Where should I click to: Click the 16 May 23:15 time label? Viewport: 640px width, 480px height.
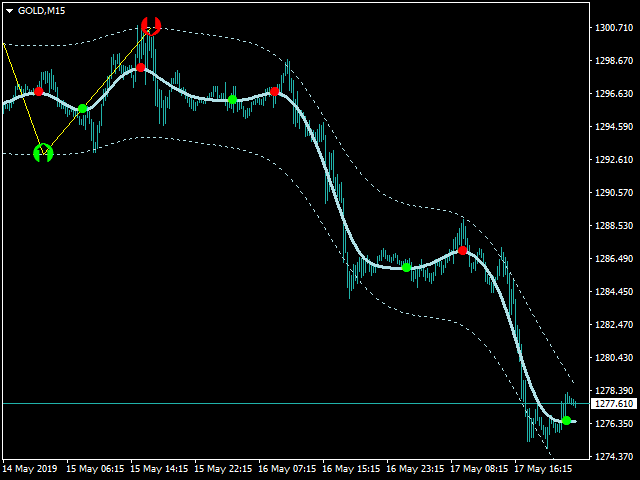point(415,469)
